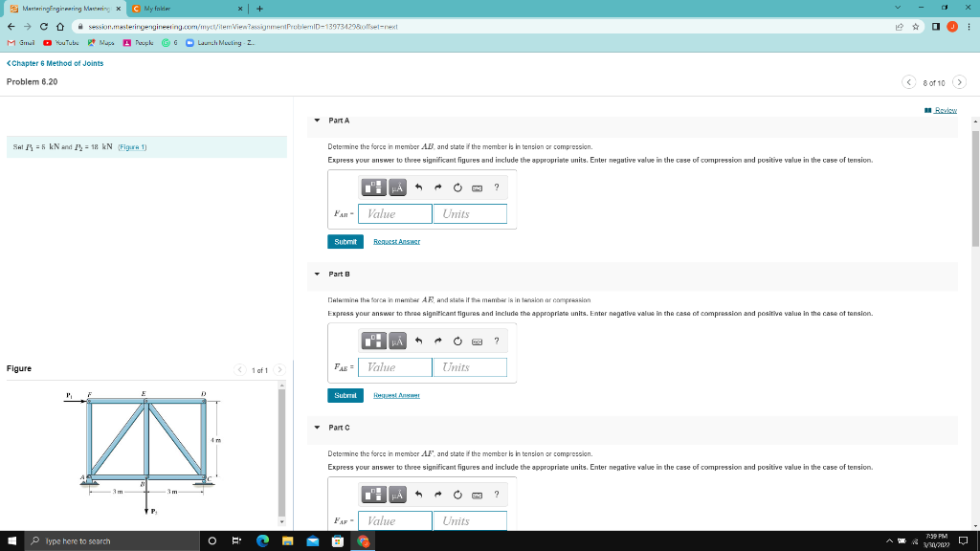Click the browser address bar

(x=487, y=26)
